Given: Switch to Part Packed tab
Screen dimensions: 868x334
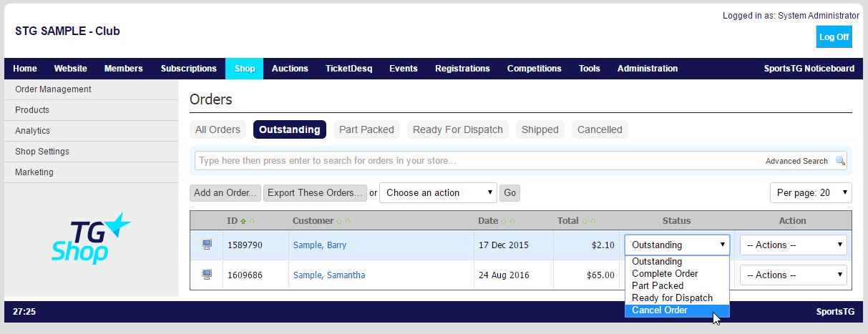Looking at the screenshot, I should click(x=366, y=129).
